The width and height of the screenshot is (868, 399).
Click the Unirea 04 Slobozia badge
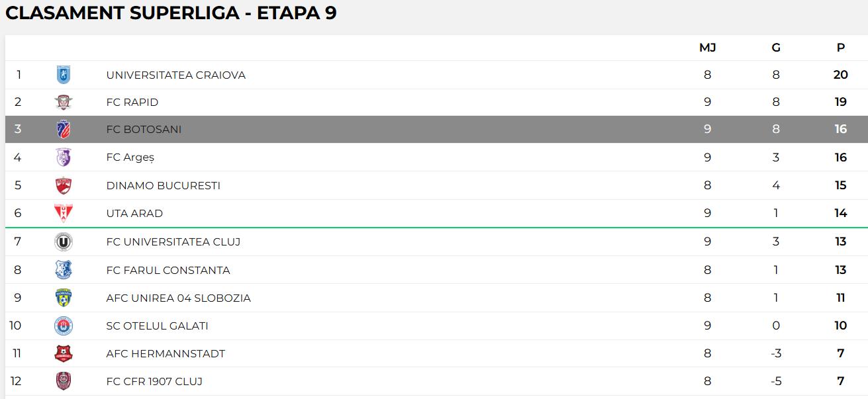point(64,298)
